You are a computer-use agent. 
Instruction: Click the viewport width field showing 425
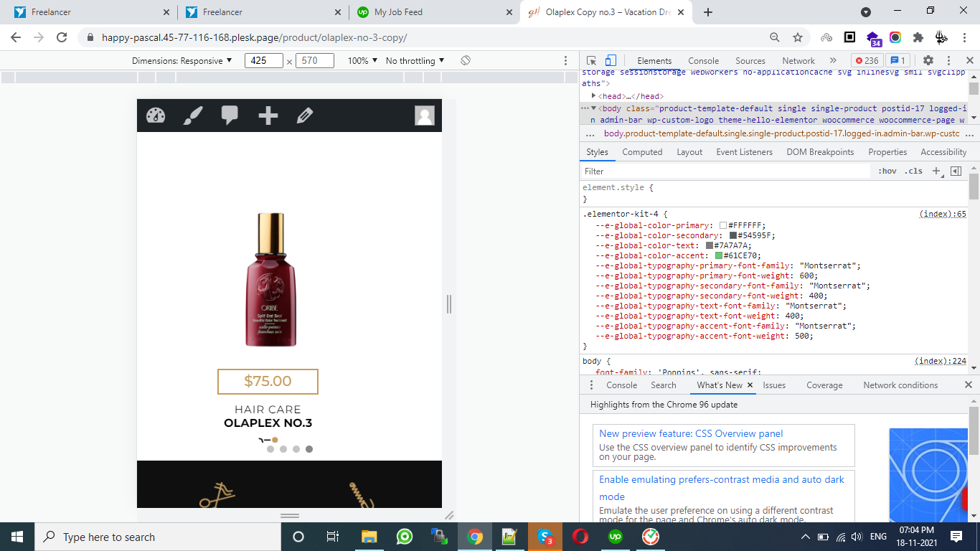(x=264, y=61)
